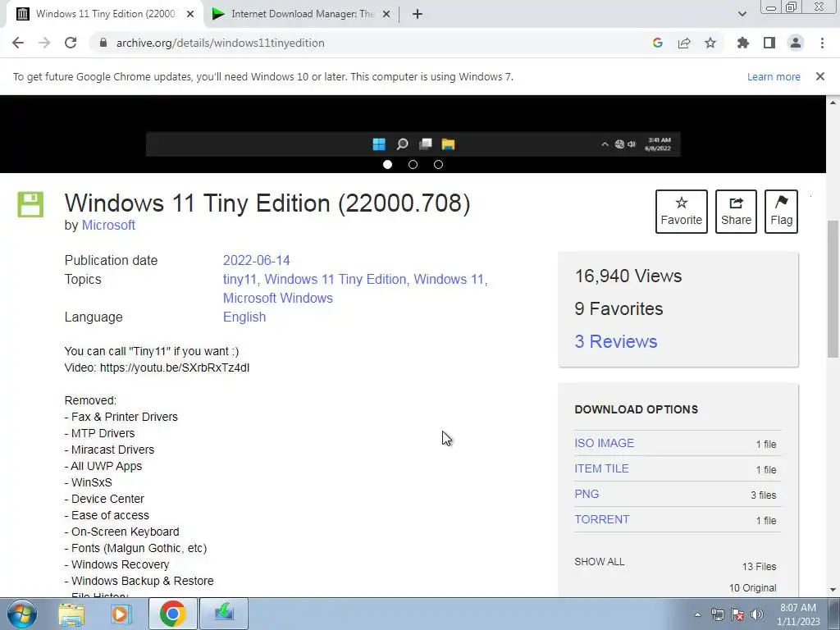Select third carousel dot
This screenshot has width=840, height=630.
coord(438,164)
